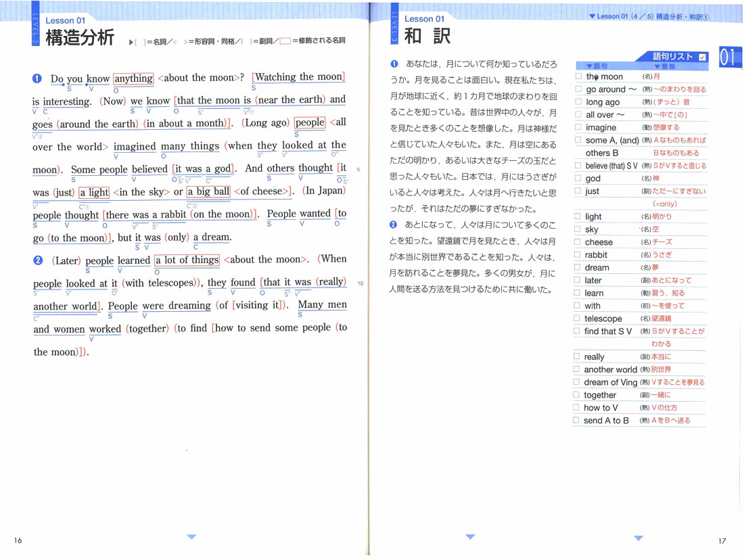The width and height of the screenshot is (744, 560).
Task: Check the 'telescope' box
Action: (577, 318)
